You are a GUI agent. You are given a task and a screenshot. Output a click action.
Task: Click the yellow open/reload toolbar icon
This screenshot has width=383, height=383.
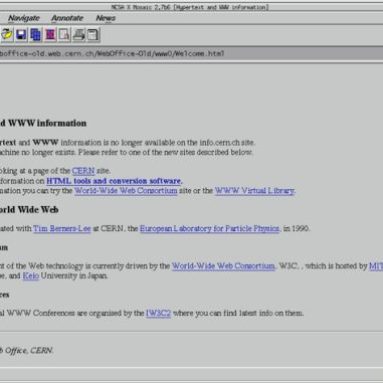(x=7, y=35)
